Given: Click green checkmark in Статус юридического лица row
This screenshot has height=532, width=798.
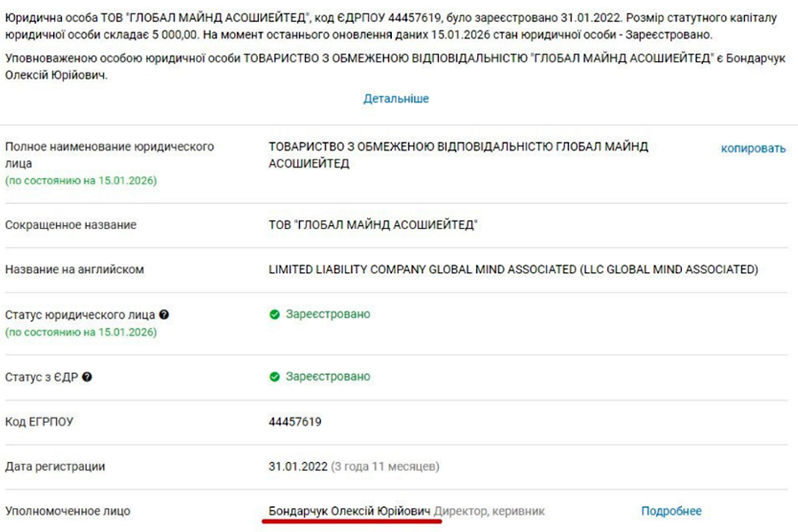Looking at the screenshot, I should [x=275, y=315].
